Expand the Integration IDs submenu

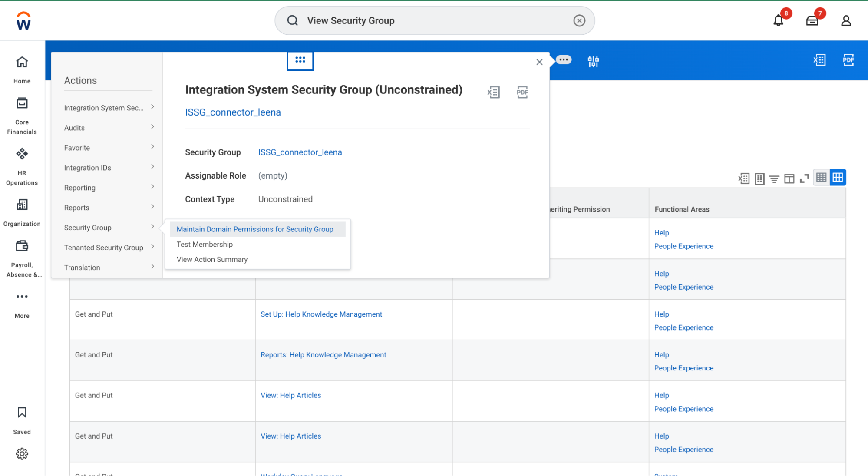(109, 168)
